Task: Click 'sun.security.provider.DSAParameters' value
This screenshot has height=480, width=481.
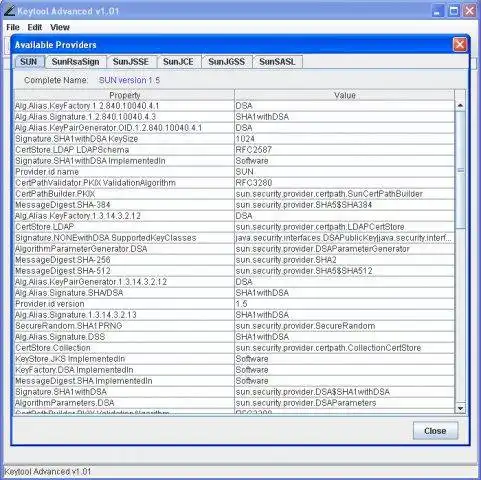Action: [345, 403]
